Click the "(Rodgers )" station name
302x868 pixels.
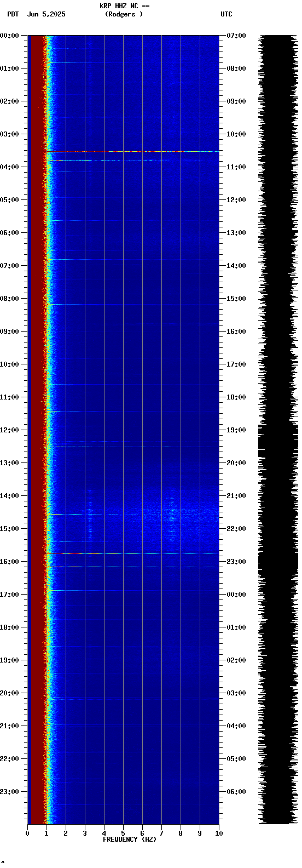click(124, 14)
